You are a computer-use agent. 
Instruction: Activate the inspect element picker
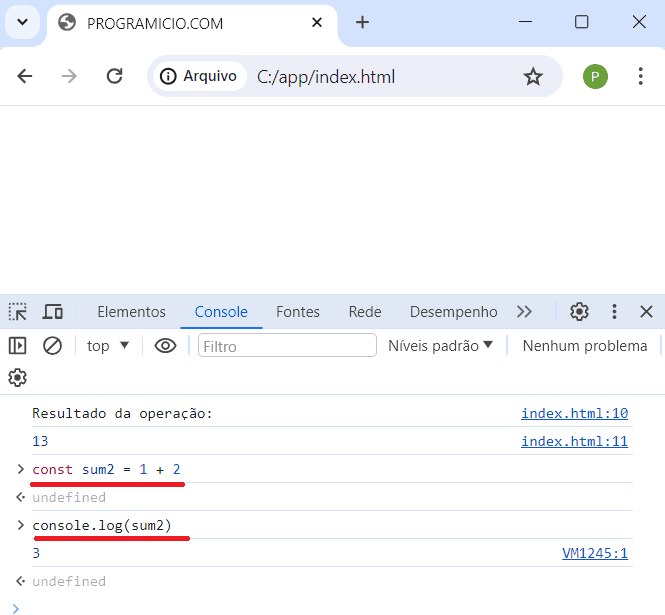[x=18, y=312]
